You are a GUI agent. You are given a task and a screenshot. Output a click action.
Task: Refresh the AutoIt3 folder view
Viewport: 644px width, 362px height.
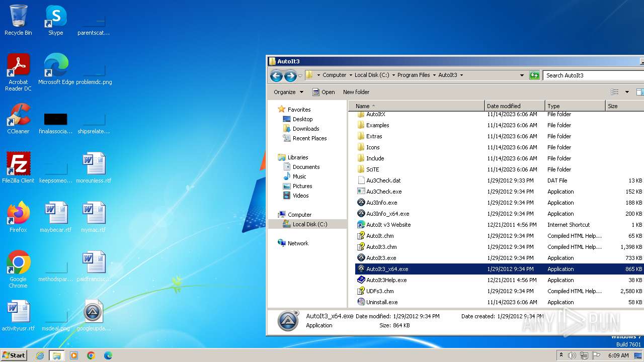tap(534, 75)
